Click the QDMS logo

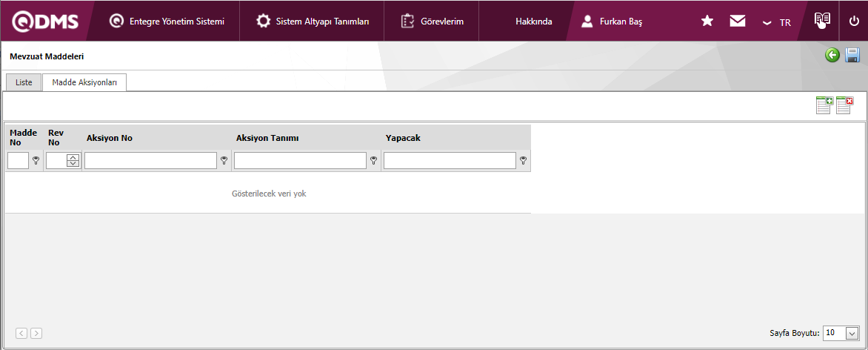point(45,22)
